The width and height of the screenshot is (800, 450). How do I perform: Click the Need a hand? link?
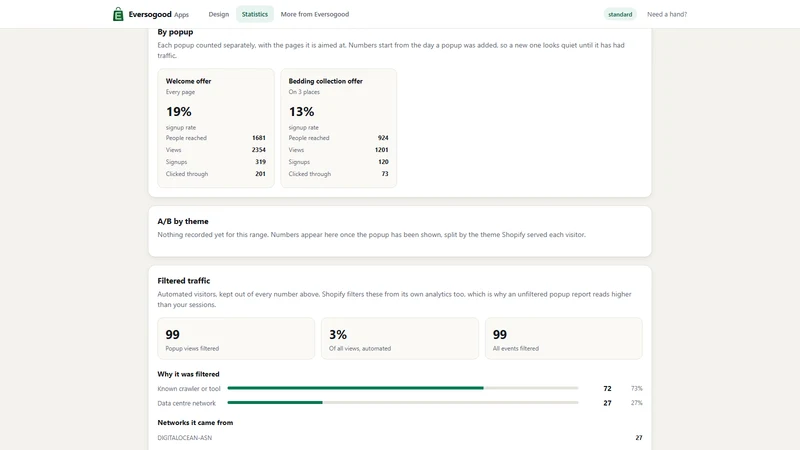pos(667,14)
